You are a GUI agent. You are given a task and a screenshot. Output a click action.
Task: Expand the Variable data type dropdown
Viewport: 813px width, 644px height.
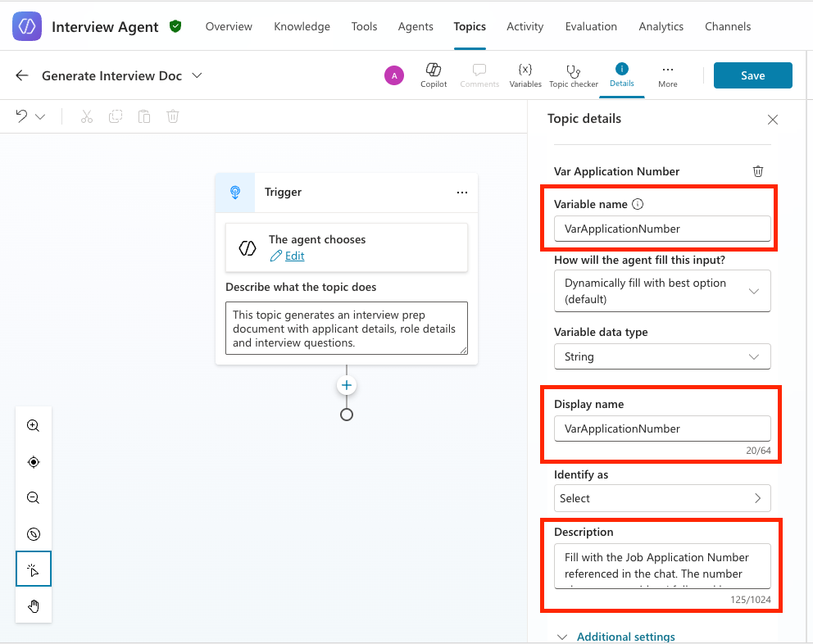click(x=662, y=356)
